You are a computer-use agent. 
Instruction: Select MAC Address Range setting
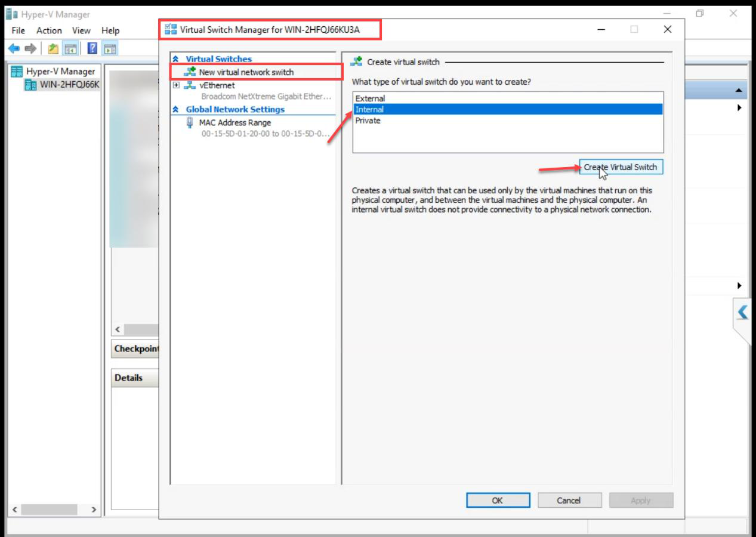(x=235, y=122)
